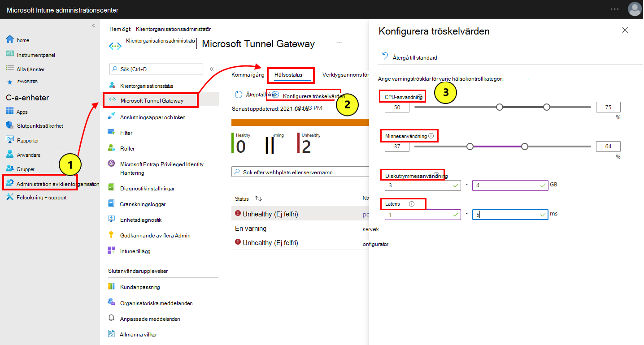Click the Minnesanvändning upper slider handle
The image size is (644, 345).
(524, 146)
